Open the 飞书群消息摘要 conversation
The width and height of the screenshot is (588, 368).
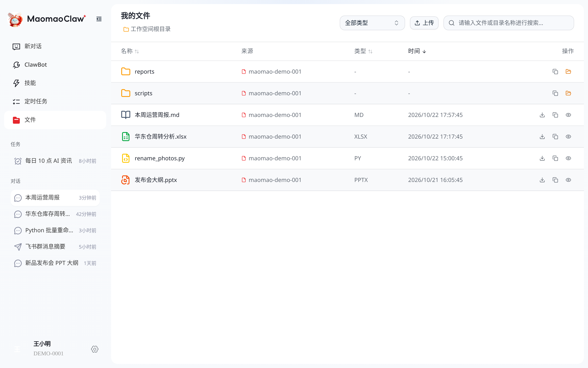(x=55, y=247)
